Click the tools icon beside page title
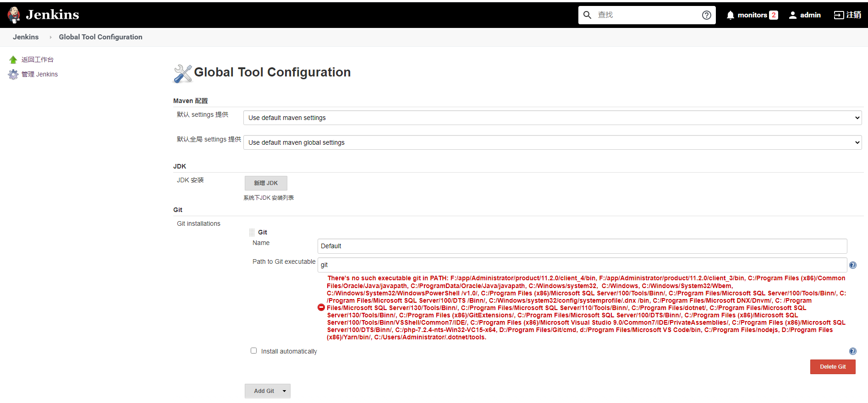This screenshot has width=868, height=403. coord(183,73)
